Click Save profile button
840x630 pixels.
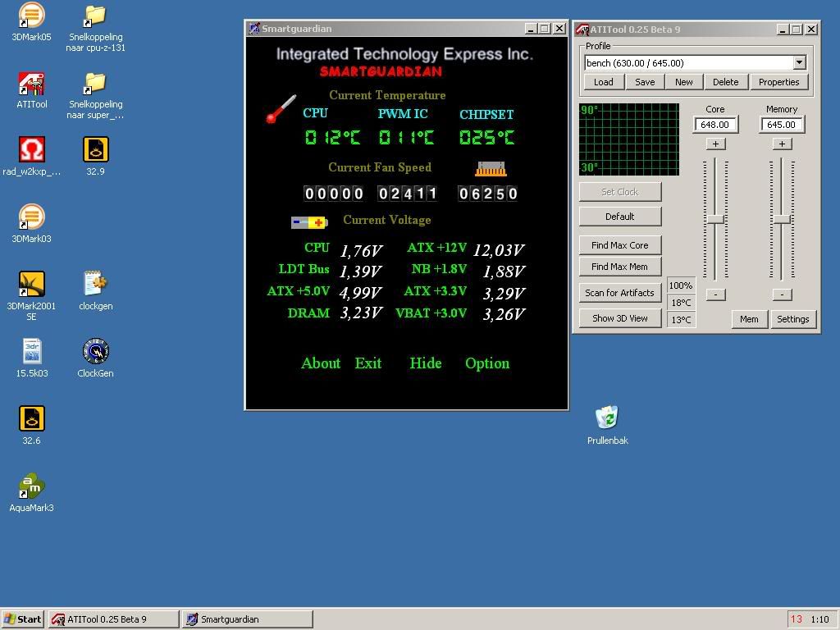[x=645, y=82]
